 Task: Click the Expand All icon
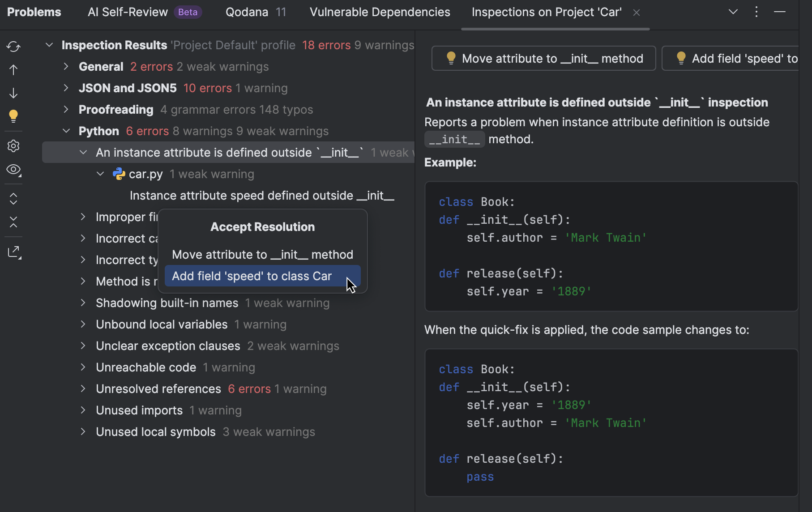(x=13, y=199)
